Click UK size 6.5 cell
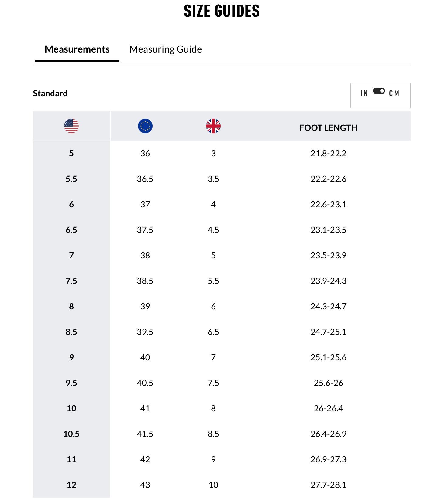Viewport: 431px width, 504px height. tap(213, 332)
